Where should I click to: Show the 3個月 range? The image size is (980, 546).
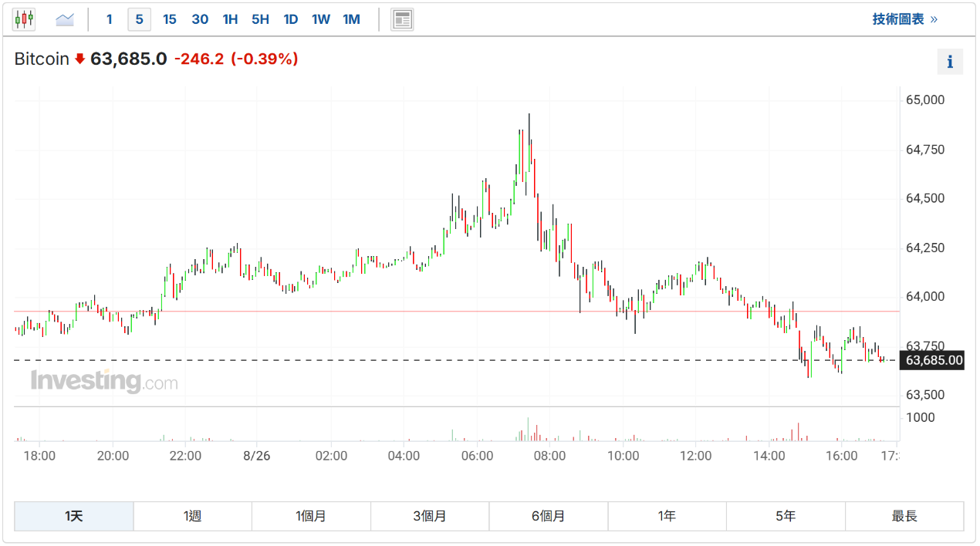[430, 516]
